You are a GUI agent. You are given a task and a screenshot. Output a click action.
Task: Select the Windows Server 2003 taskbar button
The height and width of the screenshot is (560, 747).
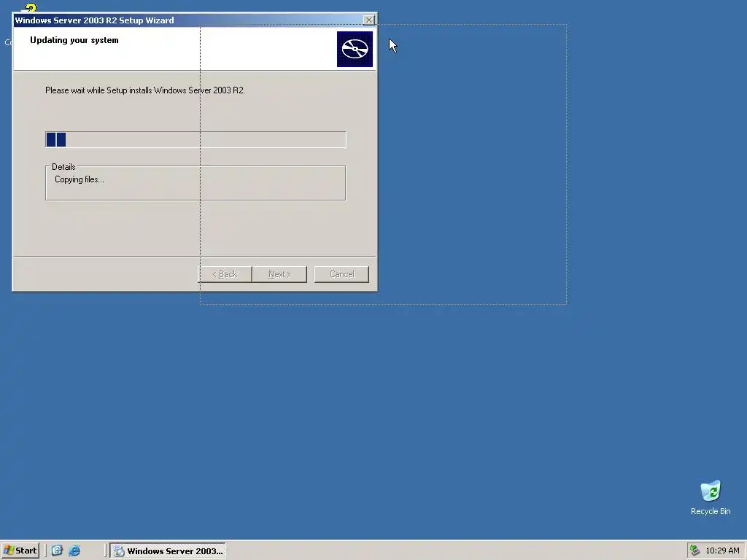click(x=168, y=551)
